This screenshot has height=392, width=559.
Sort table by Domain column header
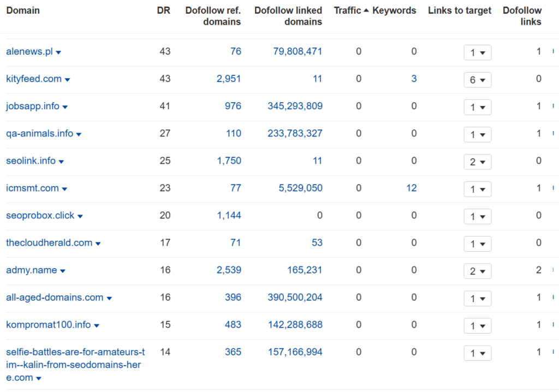[23, 10]
